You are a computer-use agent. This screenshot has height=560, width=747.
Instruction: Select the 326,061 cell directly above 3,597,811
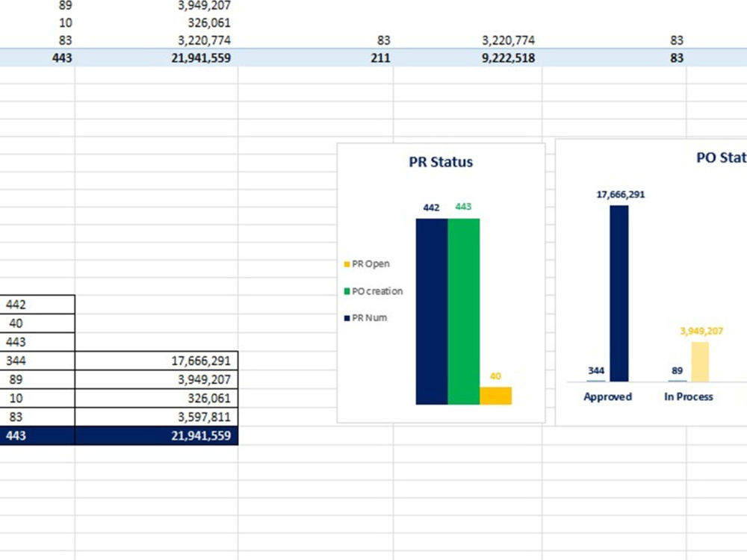coord(156,398)
